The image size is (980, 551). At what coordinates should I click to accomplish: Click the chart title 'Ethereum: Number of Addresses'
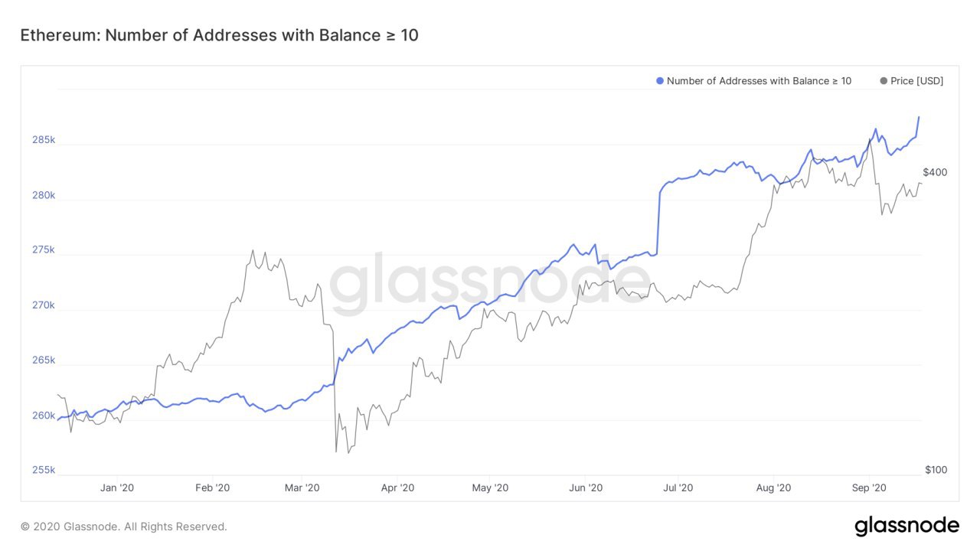219,35
